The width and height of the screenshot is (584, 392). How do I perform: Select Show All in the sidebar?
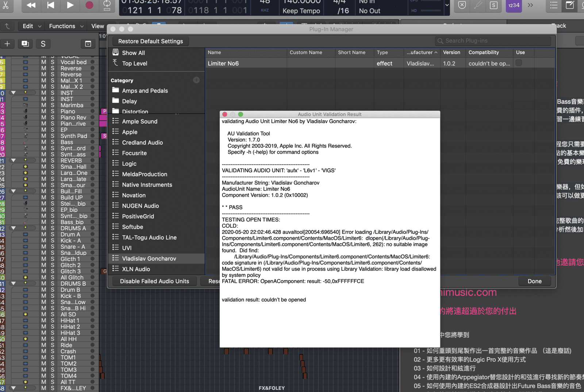click(157, 53)
